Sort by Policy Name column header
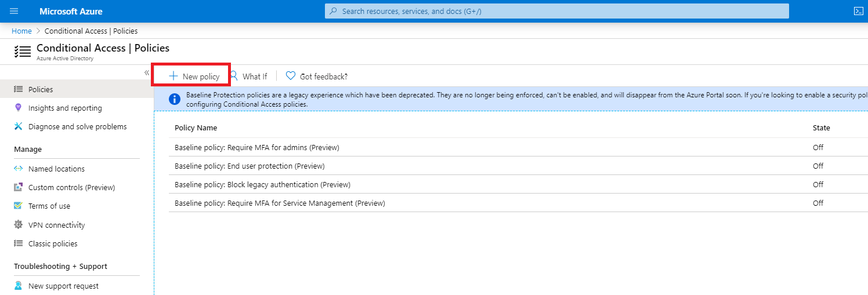 [x=196, y=128]
